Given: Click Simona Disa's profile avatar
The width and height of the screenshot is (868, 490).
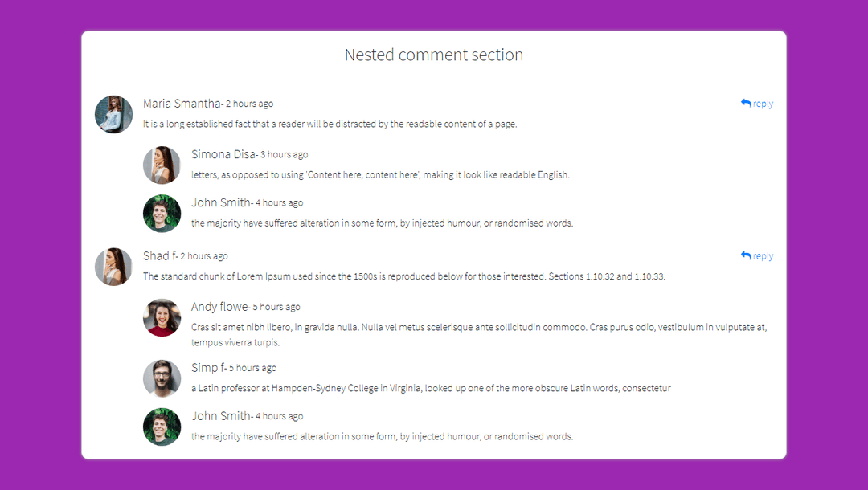Looking at the screenshot, I should tap(162, 165).
